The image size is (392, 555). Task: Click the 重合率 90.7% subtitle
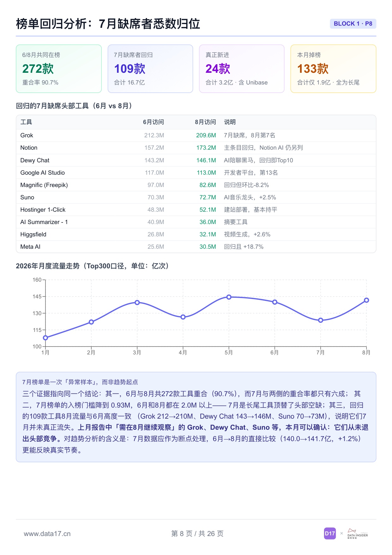pos(40,83)
